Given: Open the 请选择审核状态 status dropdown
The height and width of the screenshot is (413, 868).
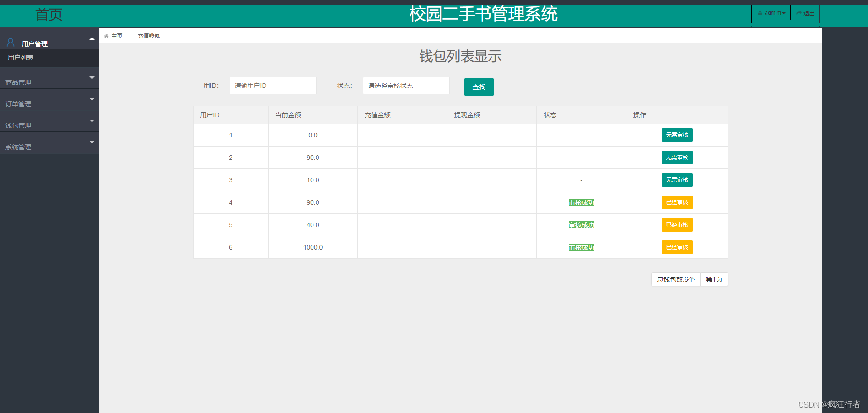Looking at the screenshot, I should [406, 86].
